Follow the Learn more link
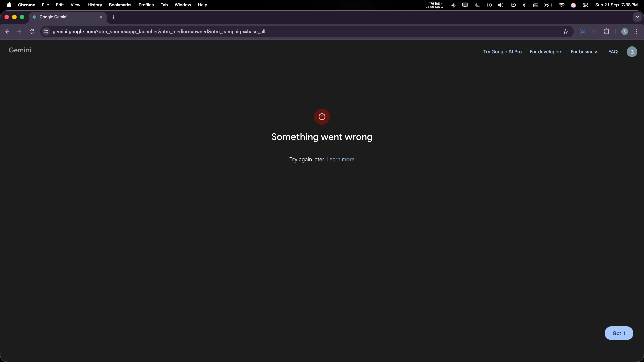This screenshot has height=362, width=644. click(x=340, y=160)
